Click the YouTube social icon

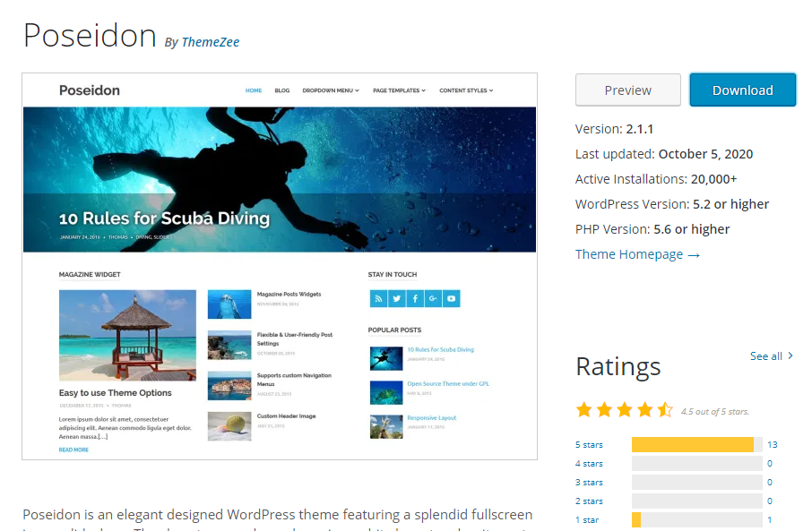[x=451, y=298]
